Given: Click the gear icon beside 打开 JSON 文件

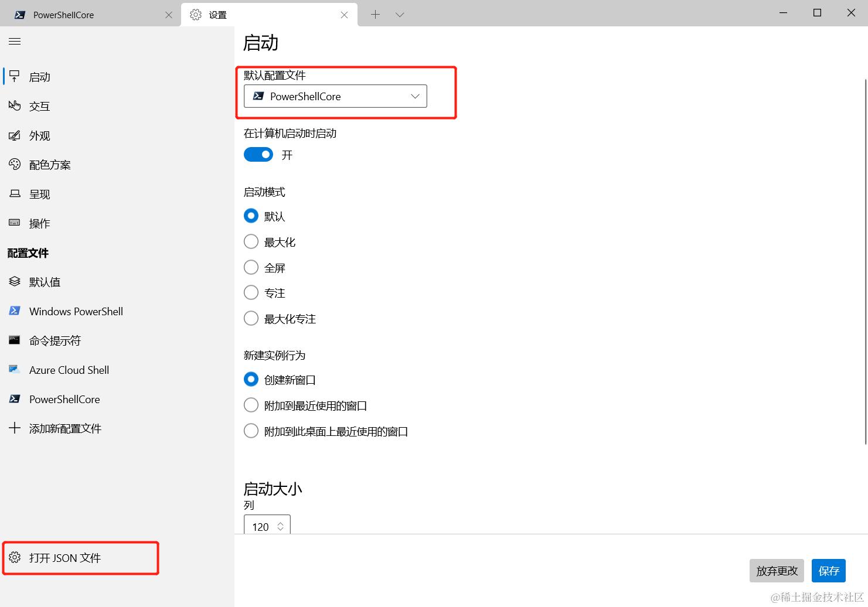Looking at the screenshot, I should (x=15, y=557).
